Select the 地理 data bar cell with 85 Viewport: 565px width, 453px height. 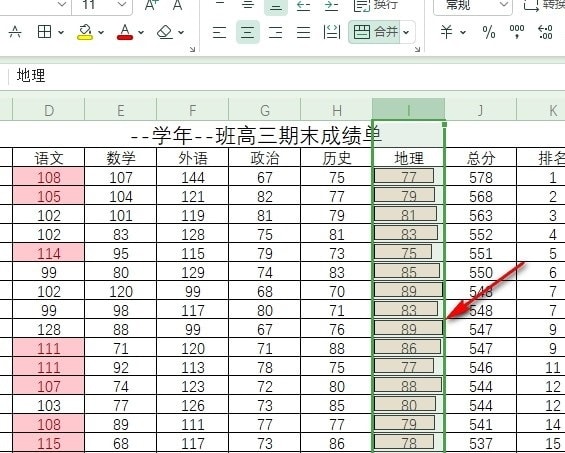pyautogui.click(x=409, y=272)
